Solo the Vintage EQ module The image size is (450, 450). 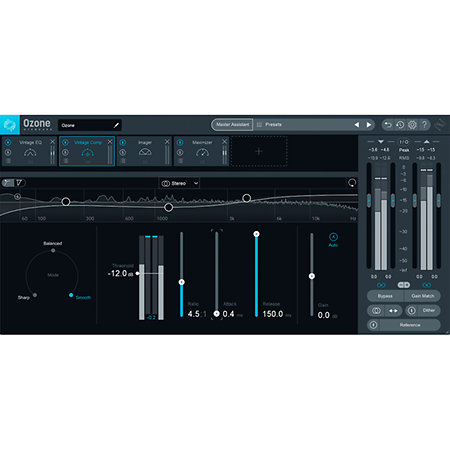[x=8, y=152]
